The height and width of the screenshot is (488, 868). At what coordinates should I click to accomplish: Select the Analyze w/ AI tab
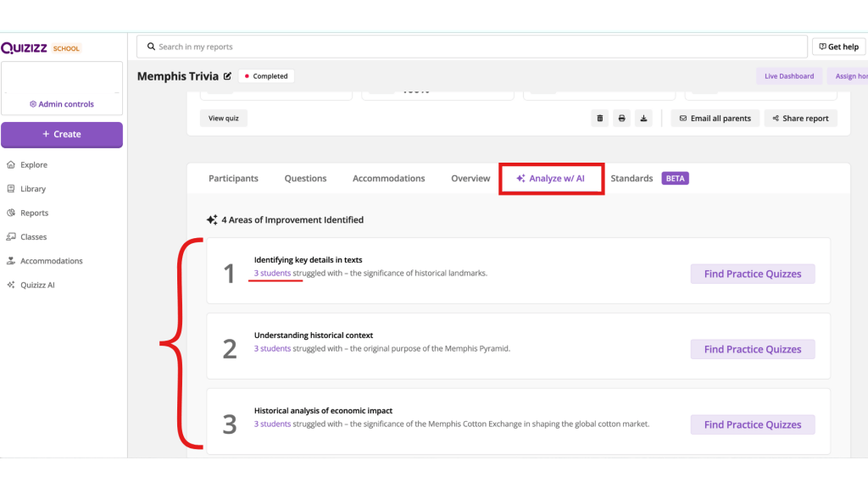pos(551,179)
